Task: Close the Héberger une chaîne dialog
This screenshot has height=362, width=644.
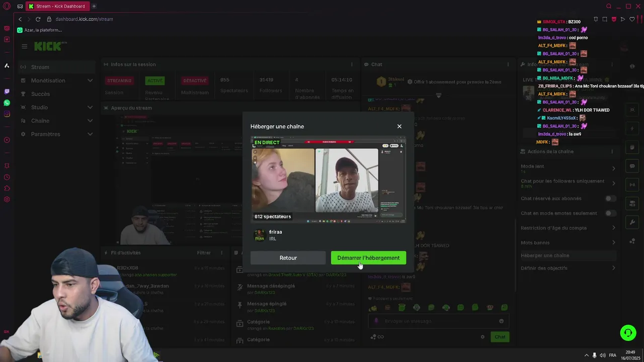Action: [399, 126]
